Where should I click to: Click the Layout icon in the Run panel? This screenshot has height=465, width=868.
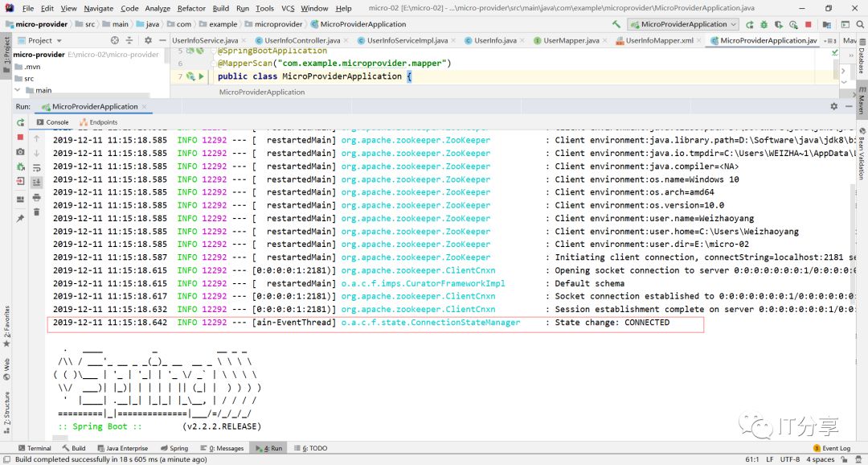click(x=20, y=200)
